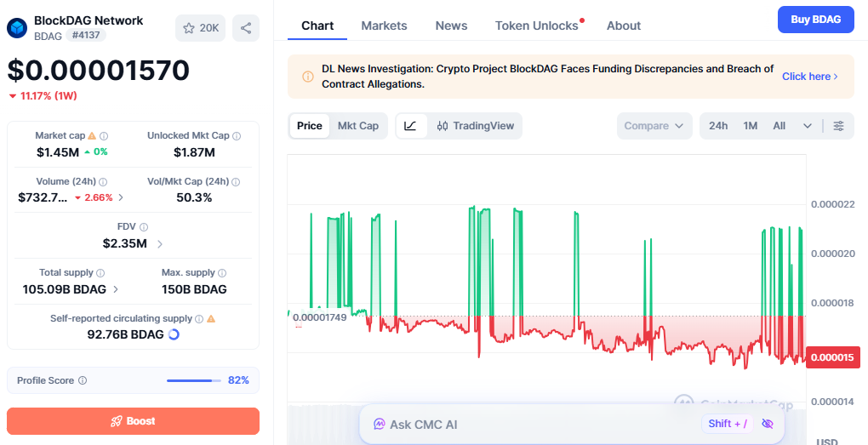Viewport: 868px width, 445px height.
Task: Click the share icon next to watchlist
Action: tap(246, 28)
